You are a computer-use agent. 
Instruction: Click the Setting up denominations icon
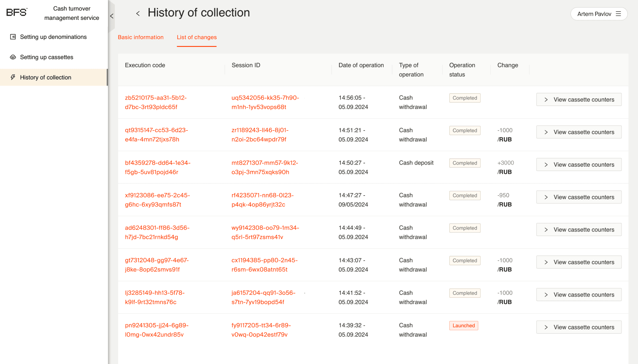tap(13, 37)
